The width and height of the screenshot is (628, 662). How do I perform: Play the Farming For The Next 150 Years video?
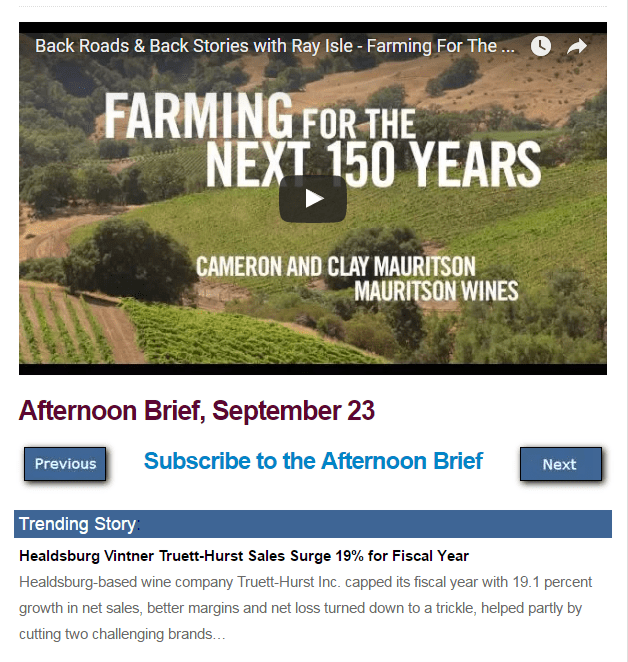313,198
